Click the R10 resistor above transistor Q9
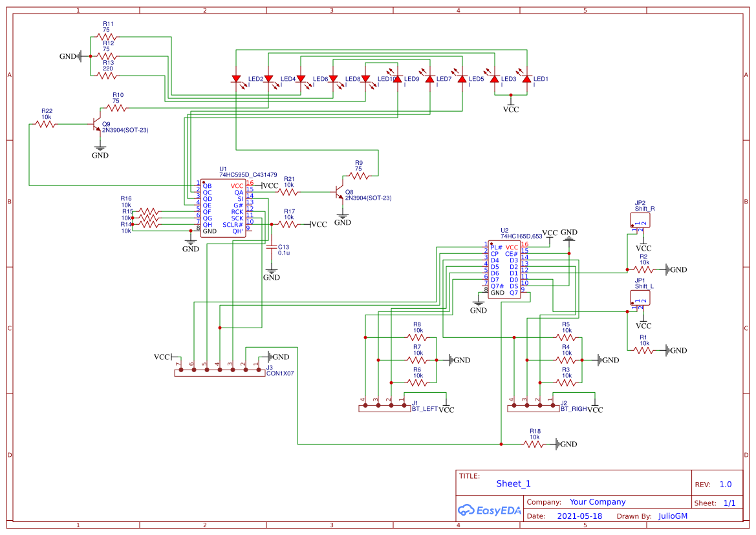This screenshot has height=535, width=756. click(116, 108)
